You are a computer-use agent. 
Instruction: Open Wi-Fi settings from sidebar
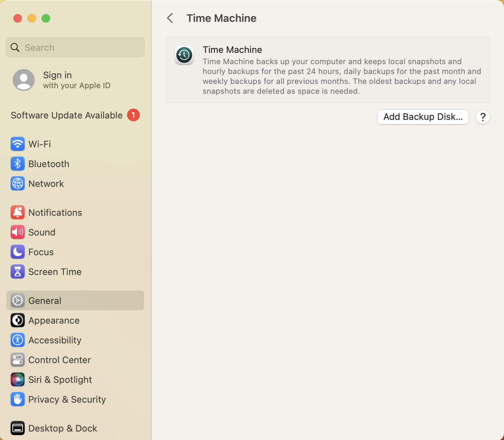[39, 144]
